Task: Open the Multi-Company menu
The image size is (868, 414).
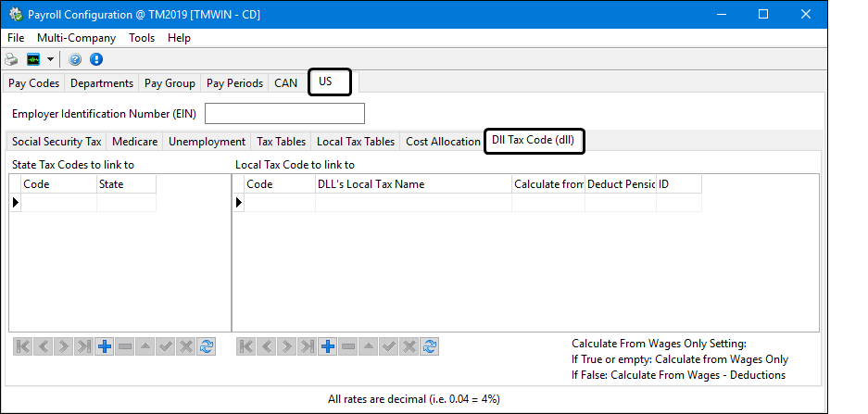Action: (x=76, y=38)
